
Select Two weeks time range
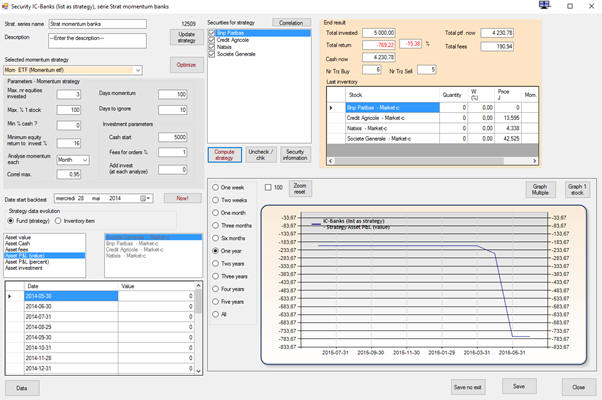pos(215,200)
